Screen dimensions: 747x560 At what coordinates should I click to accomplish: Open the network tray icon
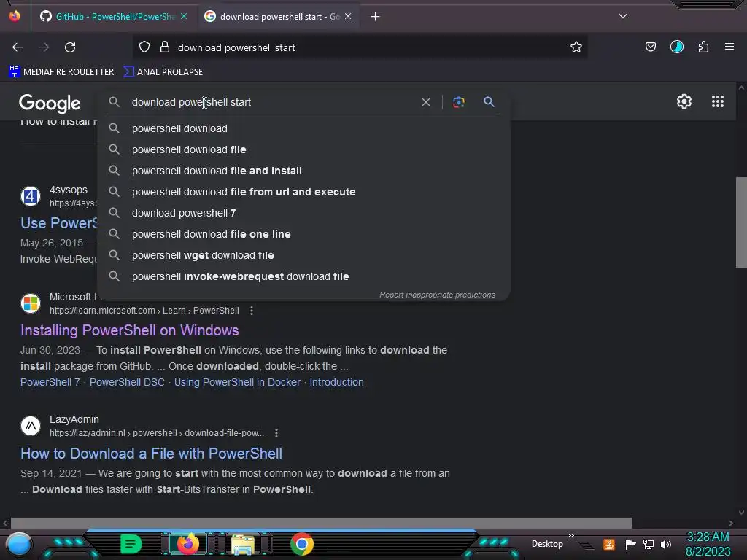(648, 544)
